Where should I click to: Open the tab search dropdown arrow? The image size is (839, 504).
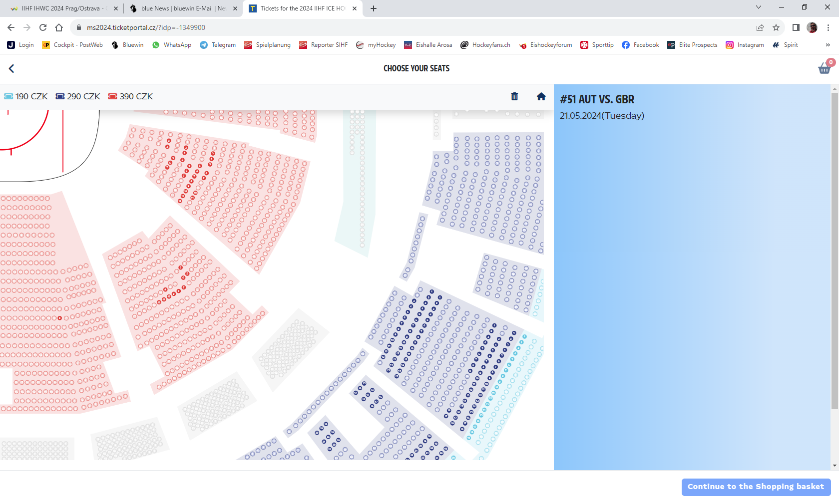pyautogui.click(x=758, y=7)
